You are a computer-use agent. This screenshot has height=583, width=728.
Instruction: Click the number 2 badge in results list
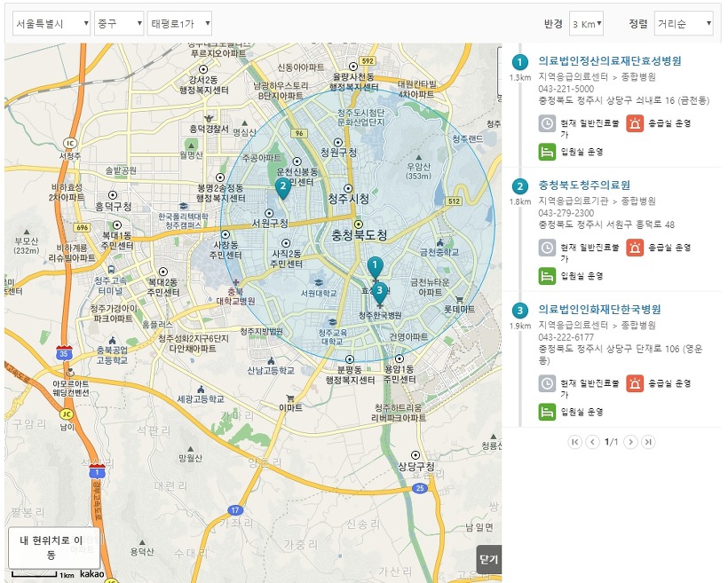520,186
